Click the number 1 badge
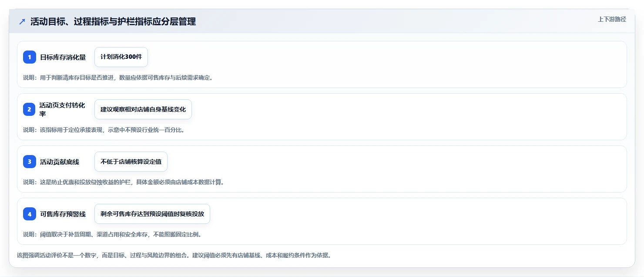Viewport: 644px width, 277px height. coord(30,57)
